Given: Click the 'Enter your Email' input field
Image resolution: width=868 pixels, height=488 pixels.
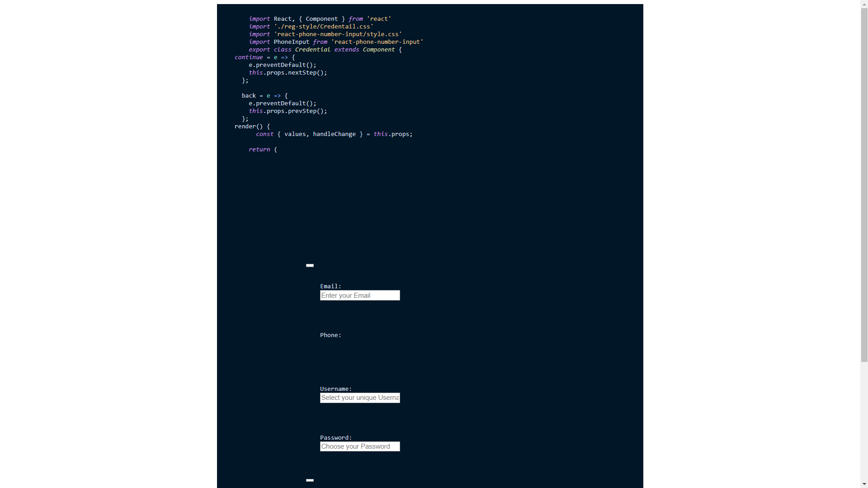Looking at the screenshot, I should (x=360, y=296).
